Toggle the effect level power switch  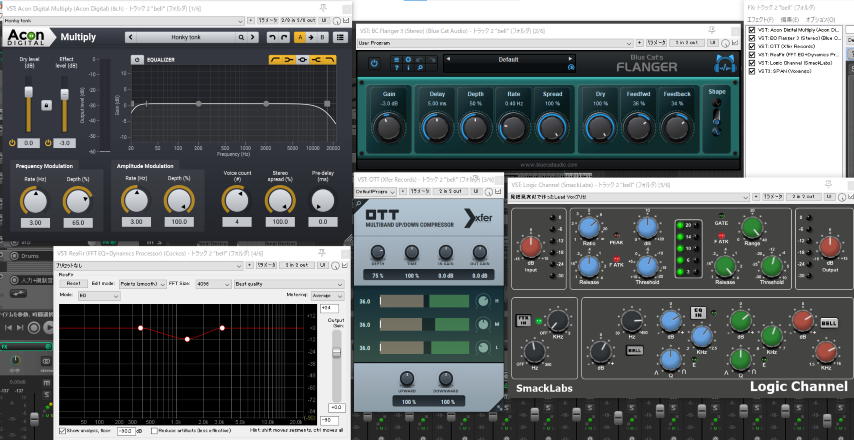pyautogui.click(x=48, y=143)
